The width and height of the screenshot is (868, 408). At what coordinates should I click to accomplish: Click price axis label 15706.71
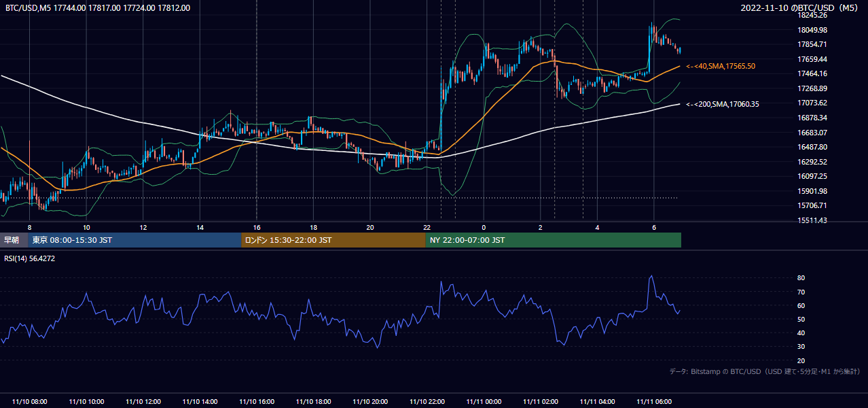pos(813,205)
